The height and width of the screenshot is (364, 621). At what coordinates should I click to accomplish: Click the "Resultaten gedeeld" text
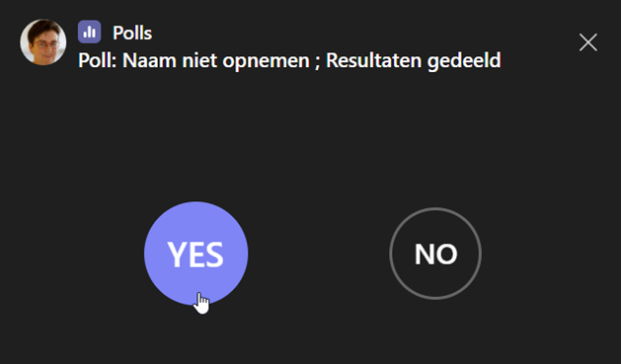[414, 61]
